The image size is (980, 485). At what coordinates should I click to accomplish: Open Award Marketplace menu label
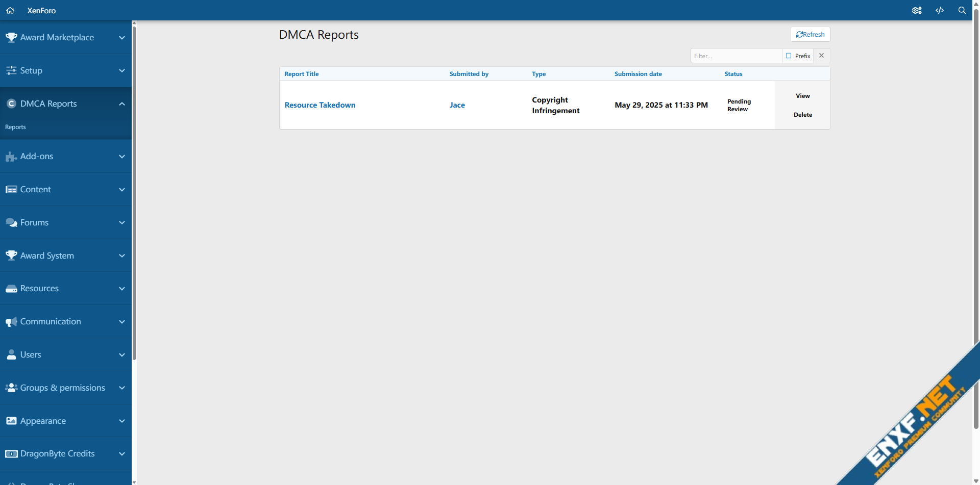(x=57, y=37)
